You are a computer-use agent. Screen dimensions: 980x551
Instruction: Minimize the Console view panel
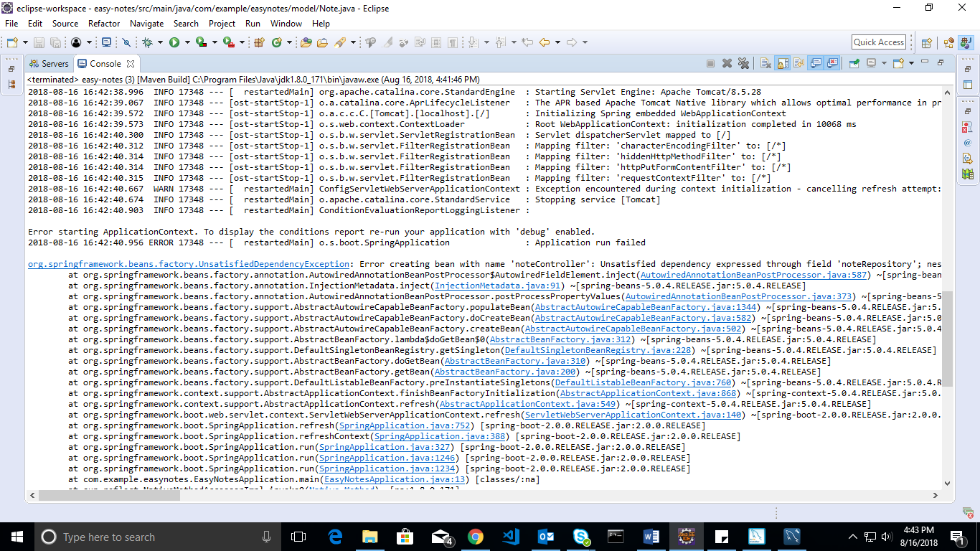[x=925, y=62]
